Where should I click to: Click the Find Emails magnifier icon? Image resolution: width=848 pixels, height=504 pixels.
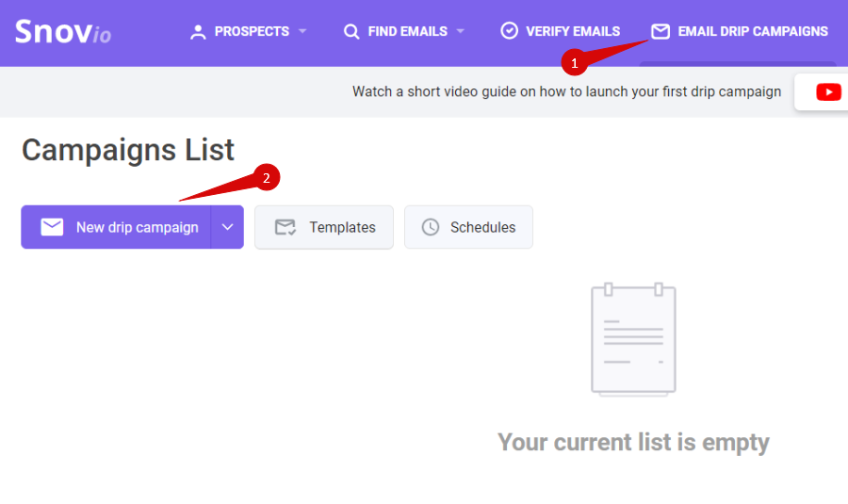pyautogui.click(x=351, y=32)
